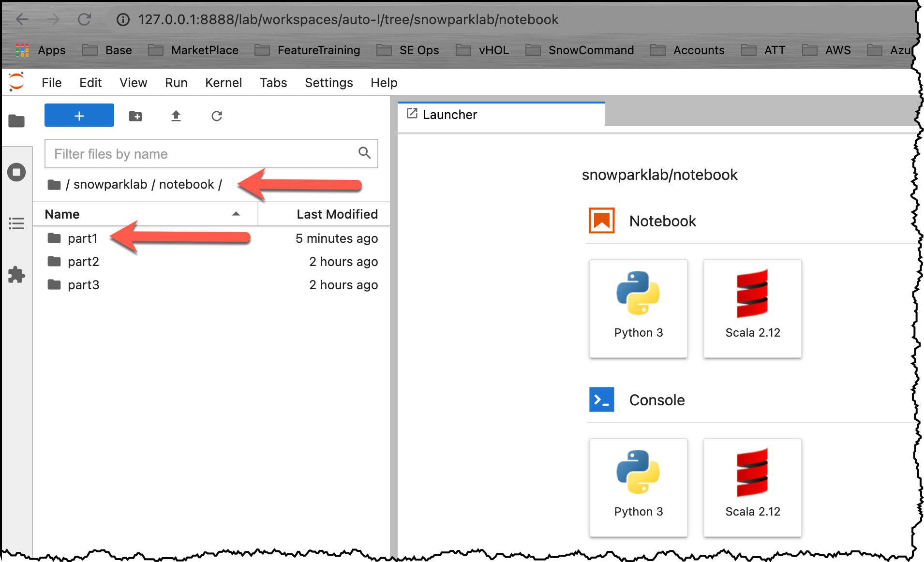The height and width of the screenshot is (562, 924).
Task: Open the File Browser sidebar panel
Action: click(16, 121)
